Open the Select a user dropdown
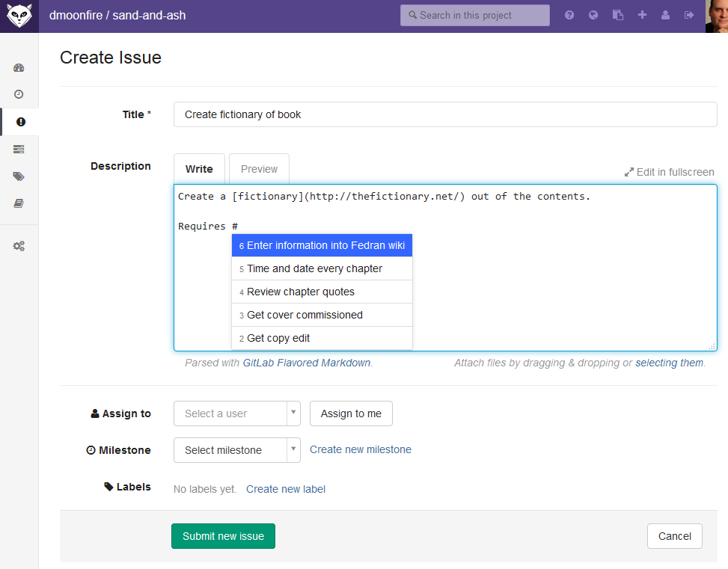 click(x=236, y=413)
